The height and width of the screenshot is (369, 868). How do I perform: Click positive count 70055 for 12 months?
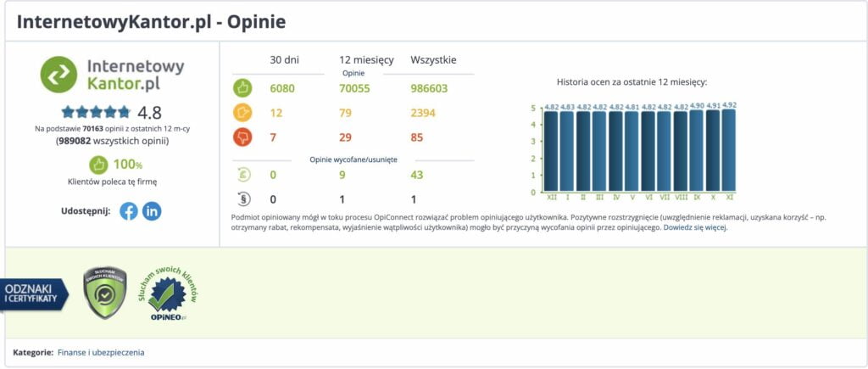(x=354, y=89)
